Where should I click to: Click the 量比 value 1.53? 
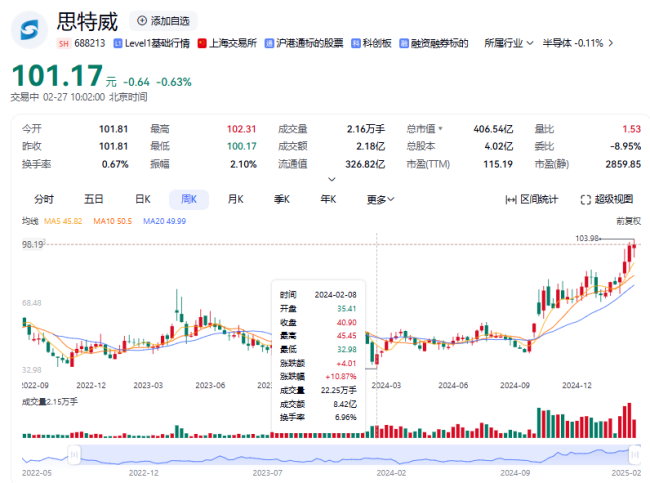coord(631,129)
